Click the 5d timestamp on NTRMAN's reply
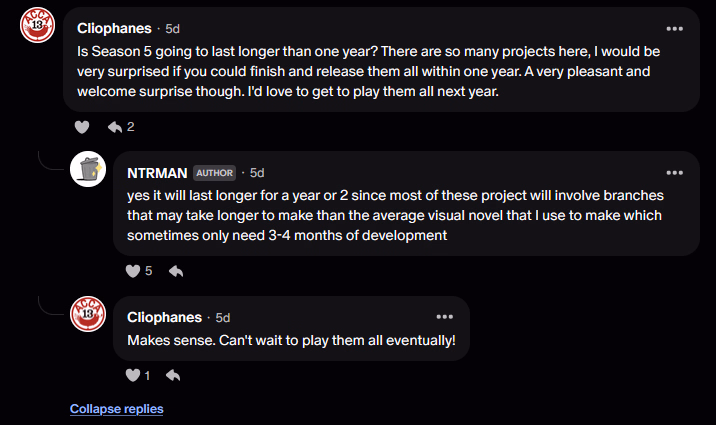Screen dimensions: 716x425 pyautogui.click(x=257, y=172)
